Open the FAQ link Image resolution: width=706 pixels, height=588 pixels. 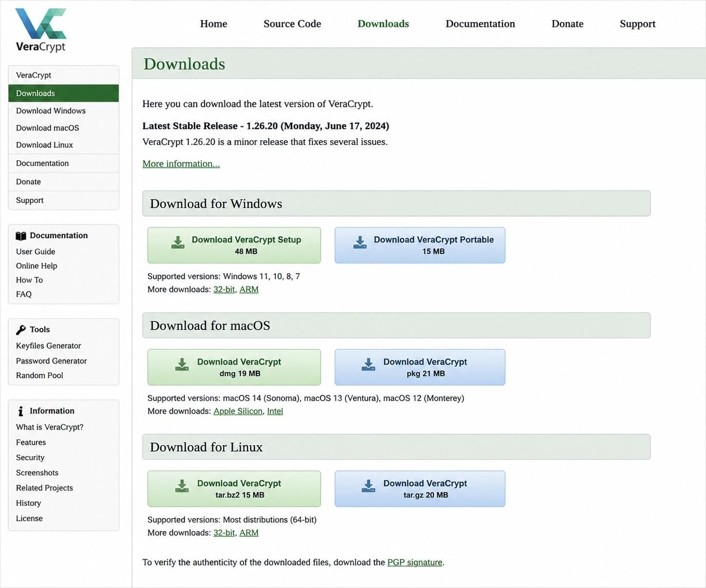coord(24,294)
